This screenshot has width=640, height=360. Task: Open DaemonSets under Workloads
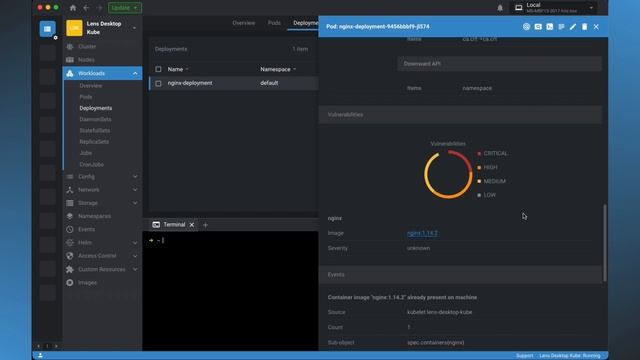pyautogui.click(x=96, y=119)
